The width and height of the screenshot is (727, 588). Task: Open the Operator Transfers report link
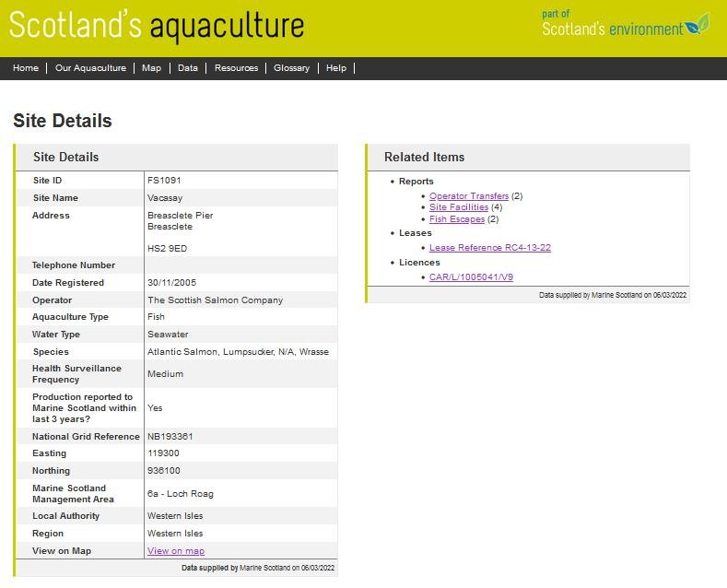pos(469,196)
